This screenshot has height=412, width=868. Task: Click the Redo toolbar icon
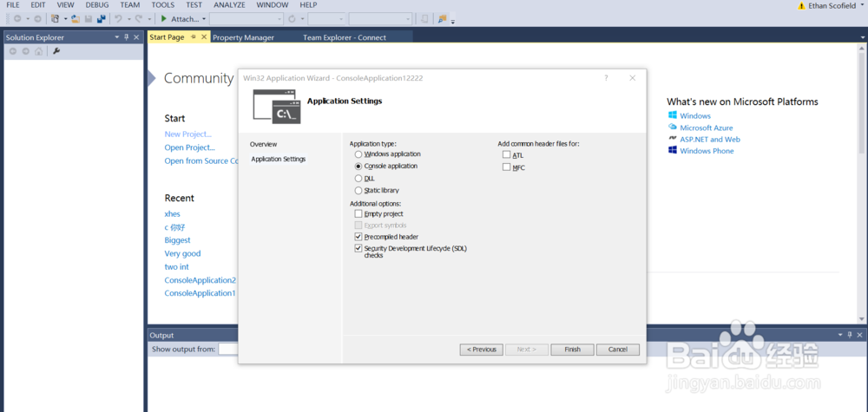(139, 19)
